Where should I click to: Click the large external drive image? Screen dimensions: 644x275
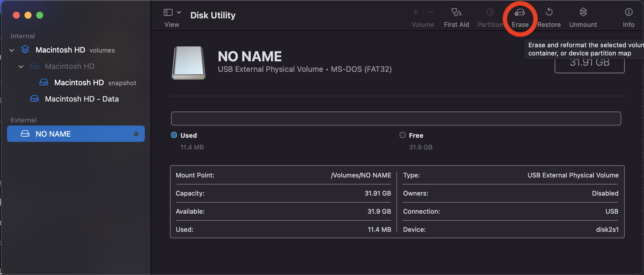[x=189, y=63]
